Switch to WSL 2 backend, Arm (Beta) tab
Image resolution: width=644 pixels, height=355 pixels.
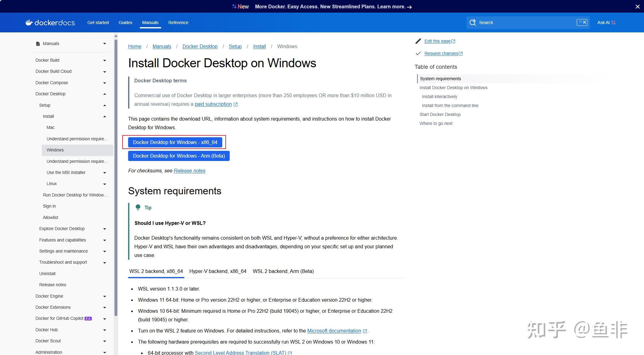[x=283, y=271]
